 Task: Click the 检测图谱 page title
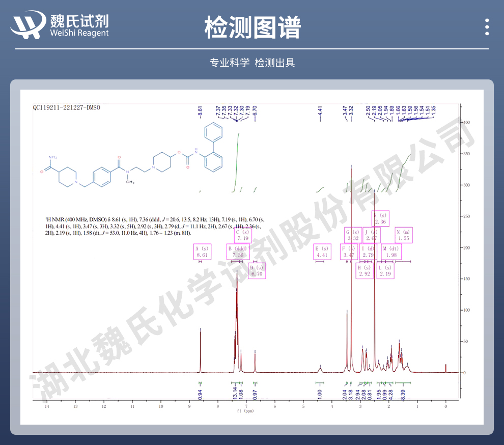[253, 27]
